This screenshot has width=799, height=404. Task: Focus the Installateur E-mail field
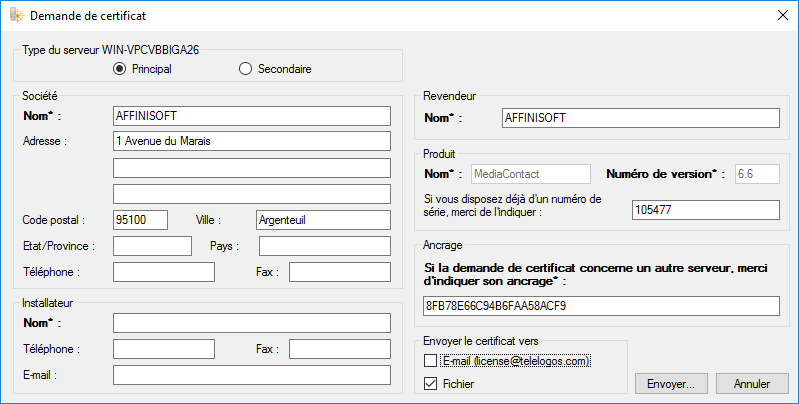(252, 375)
